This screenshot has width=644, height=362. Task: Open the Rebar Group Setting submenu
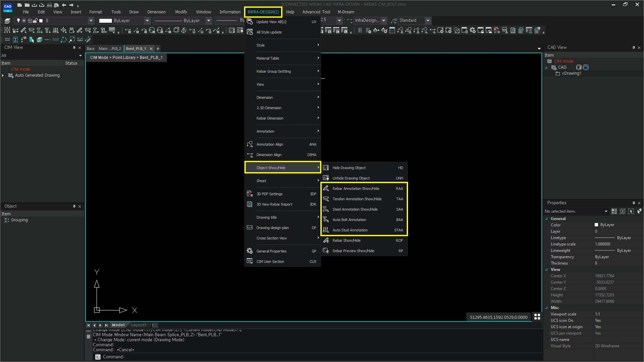point(283,71)
